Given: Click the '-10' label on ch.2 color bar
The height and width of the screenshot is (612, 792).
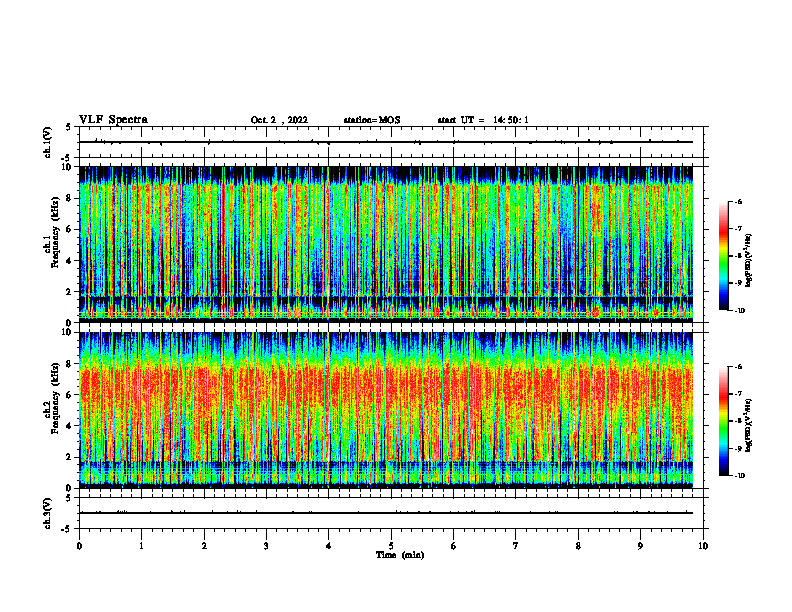Looking at the screenshot, I should [739, 476].
